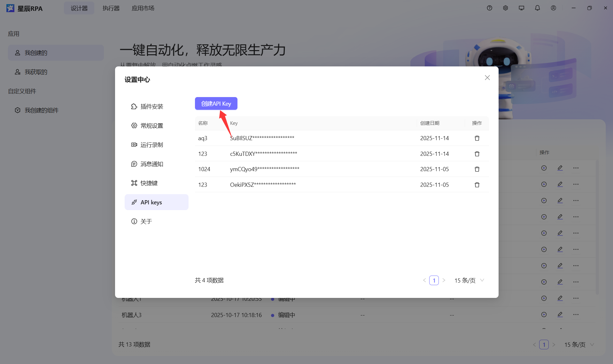This screenshot has height=364, width=613.
Task: Click the user account icon top right
Action: coord(553,8)
